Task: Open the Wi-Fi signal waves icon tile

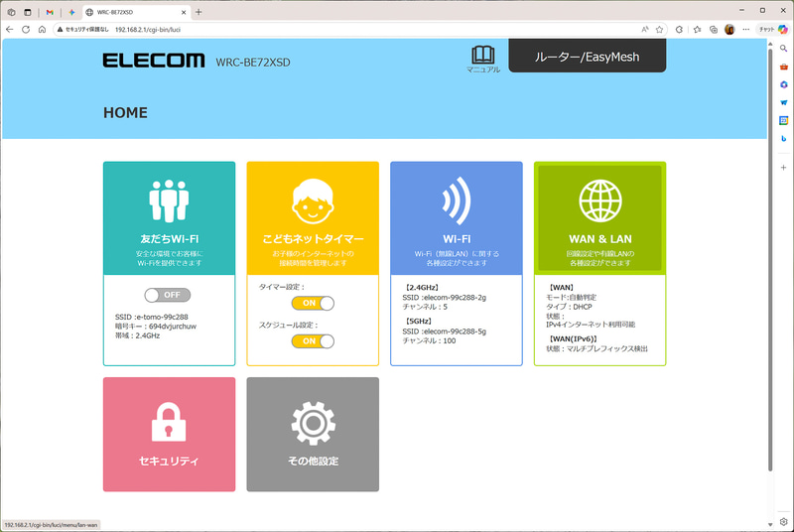Action: (457, 200)
